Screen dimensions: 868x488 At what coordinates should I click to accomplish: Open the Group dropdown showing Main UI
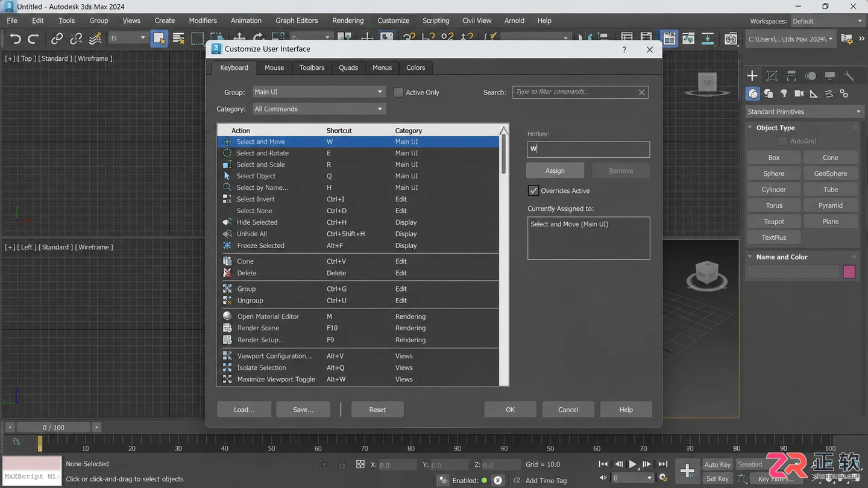[319, 92]
